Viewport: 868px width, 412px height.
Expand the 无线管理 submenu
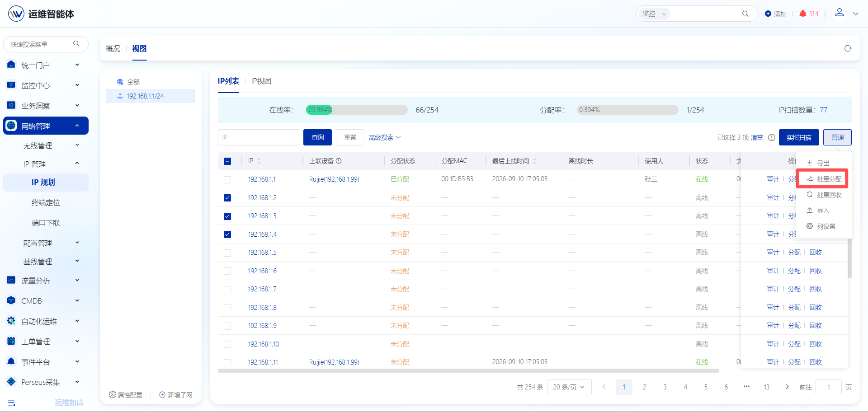77,145
